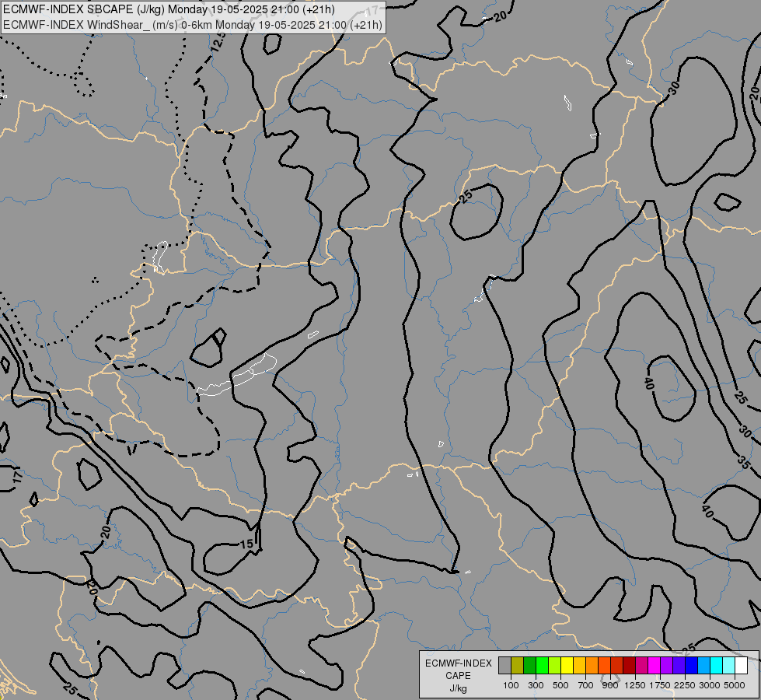Click the CAPE text in the legend
This screenshot has width=761, height=700.
coord(458,676)
